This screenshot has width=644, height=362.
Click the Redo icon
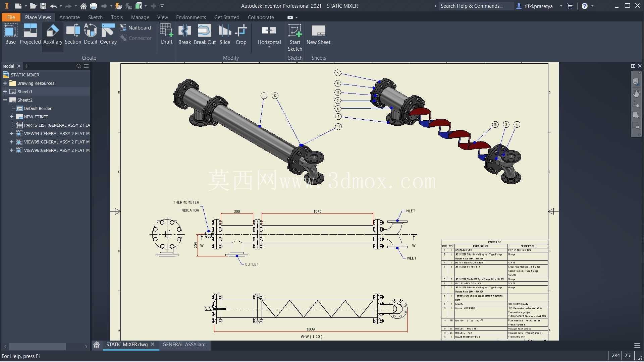68,6
